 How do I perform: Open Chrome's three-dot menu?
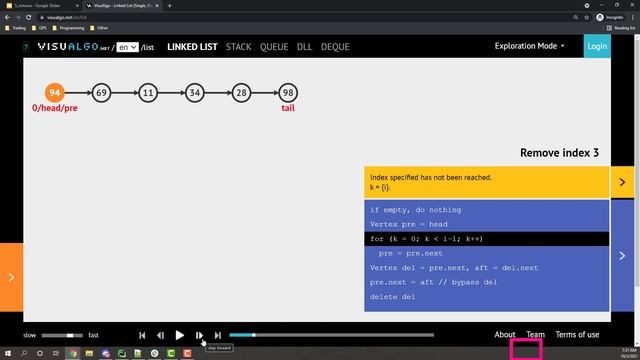(x=633, y=18)
